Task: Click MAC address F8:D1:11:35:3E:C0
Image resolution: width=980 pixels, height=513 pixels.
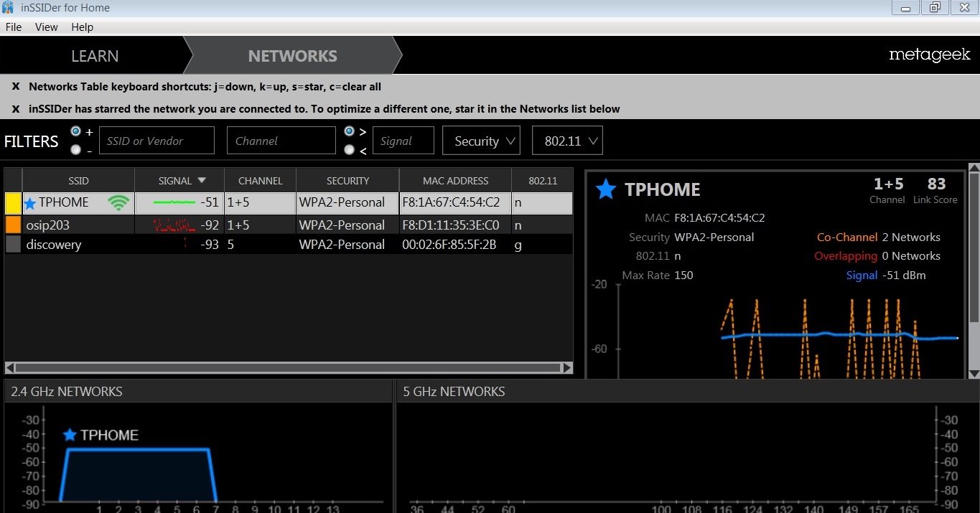Action: [451, 225]
